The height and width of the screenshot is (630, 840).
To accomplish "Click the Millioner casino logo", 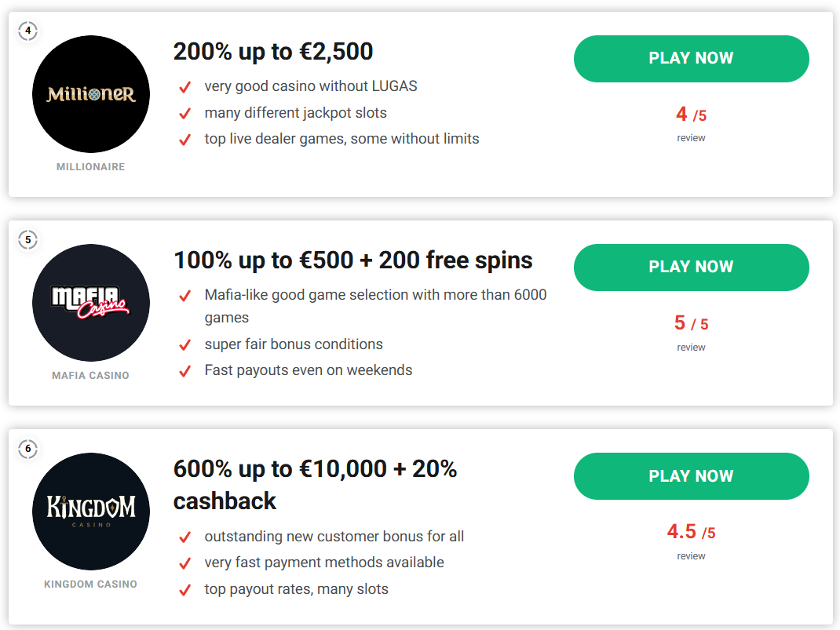I will pos(91,94).
